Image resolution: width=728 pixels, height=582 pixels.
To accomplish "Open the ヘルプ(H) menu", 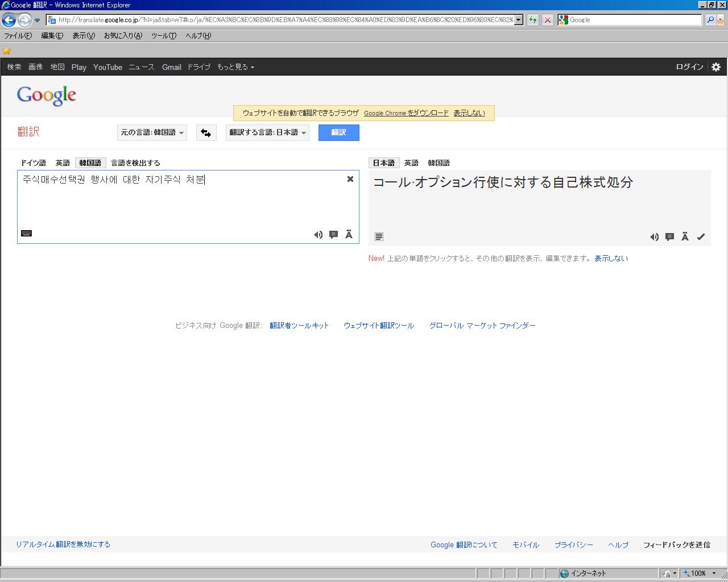I will point(198,36).
